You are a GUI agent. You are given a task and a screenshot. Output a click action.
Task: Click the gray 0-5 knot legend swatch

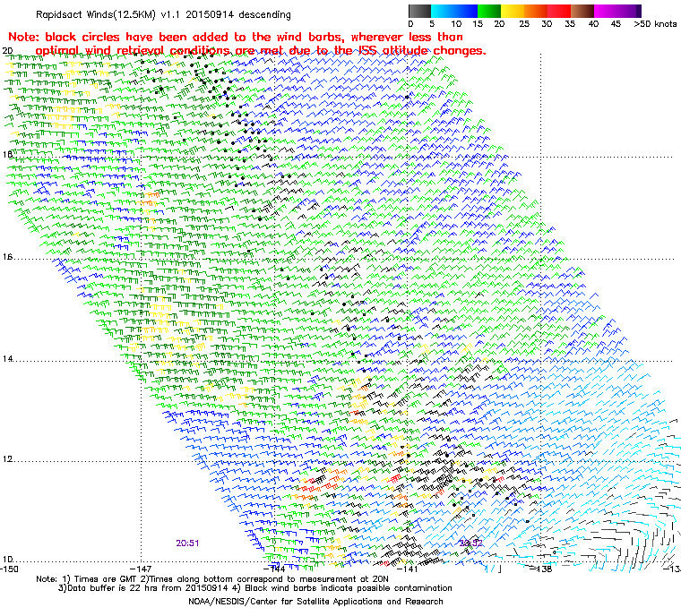[x=419, y=11]
